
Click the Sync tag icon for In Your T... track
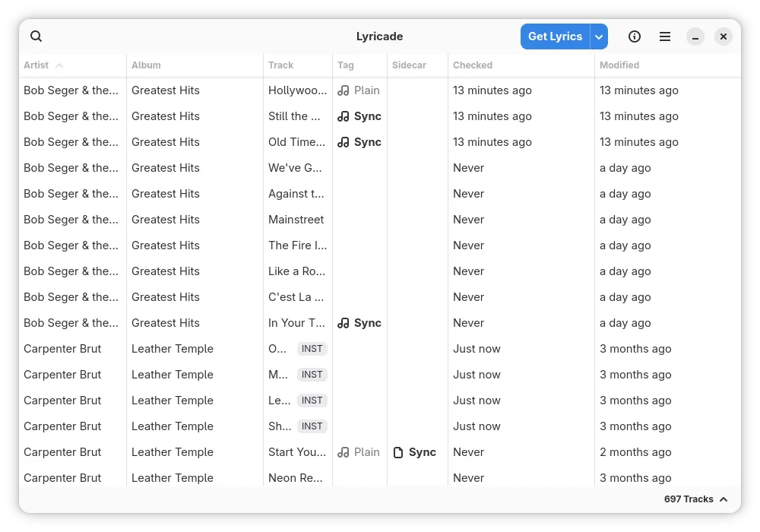pyautogui.click(x=344, y=323)
